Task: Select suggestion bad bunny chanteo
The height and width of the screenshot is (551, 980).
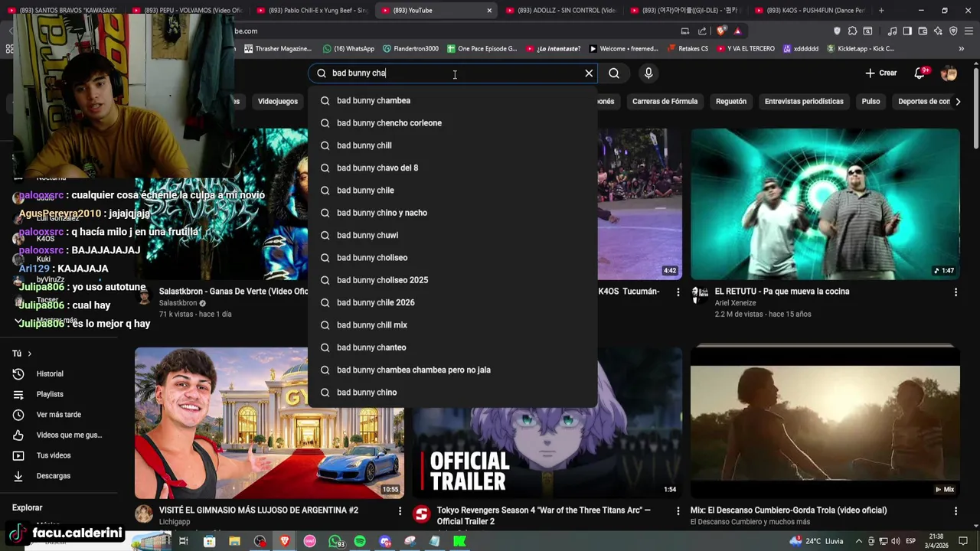Action: click(452, 347)
